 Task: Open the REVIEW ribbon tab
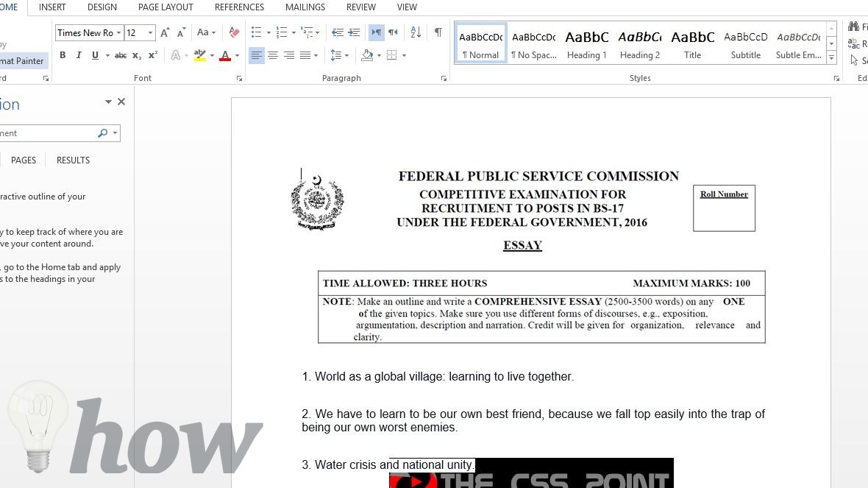(x=361, y=7)
